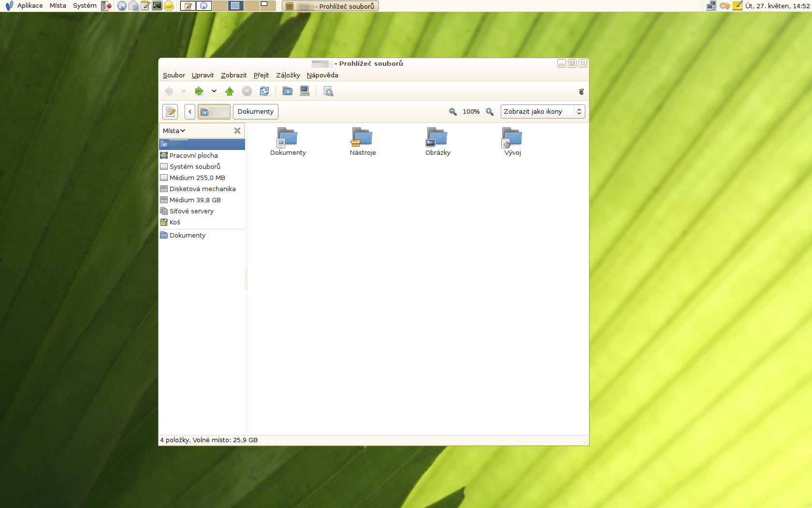Open the Záložky menu
The image size is (812, 508).
(288, 75)
